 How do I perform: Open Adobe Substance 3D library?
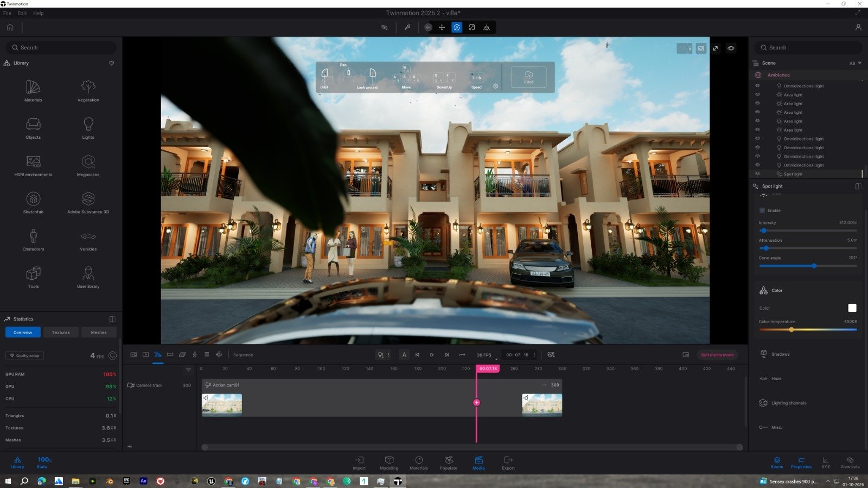88,203
